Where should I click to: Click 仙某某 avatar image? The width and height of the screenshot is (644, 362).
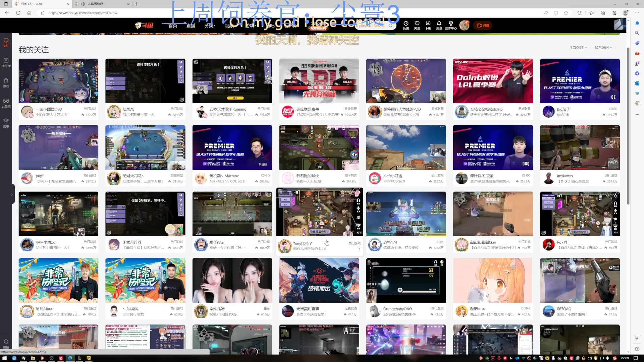pyautogui.click(x=114, y=112)
